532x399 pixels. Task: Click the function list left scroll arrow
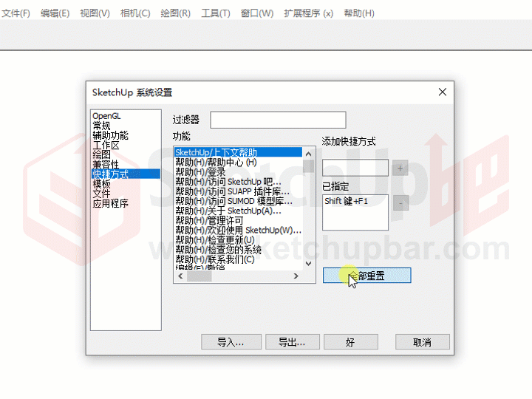coord(180,276)
